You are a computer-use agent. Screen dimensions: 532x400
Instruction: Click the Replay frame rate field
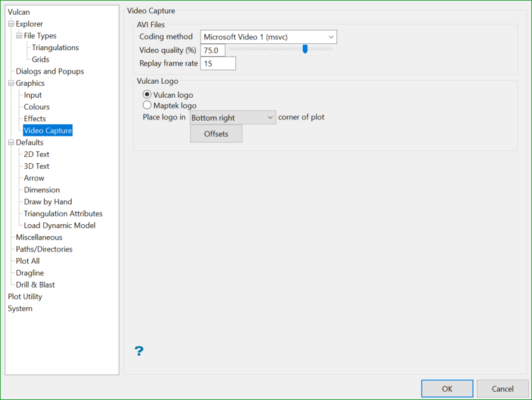[218, 63]
